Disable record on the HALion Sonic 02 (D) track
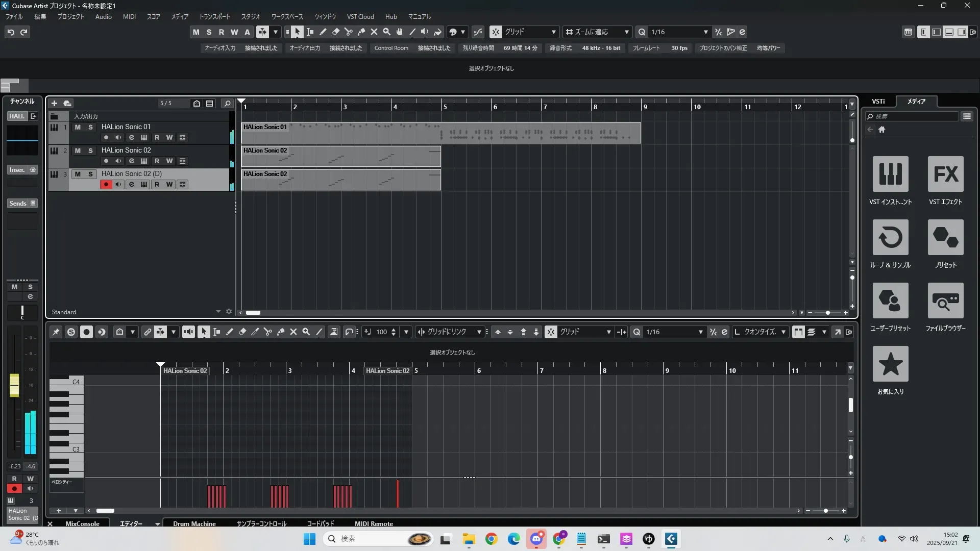The width and height of the screenshot is (980, 551). 106,185
